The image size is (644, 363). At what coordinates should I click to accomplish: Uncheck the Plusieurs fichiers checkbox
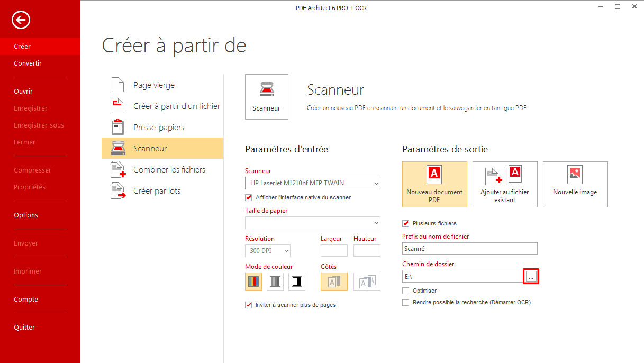(406, 223)
